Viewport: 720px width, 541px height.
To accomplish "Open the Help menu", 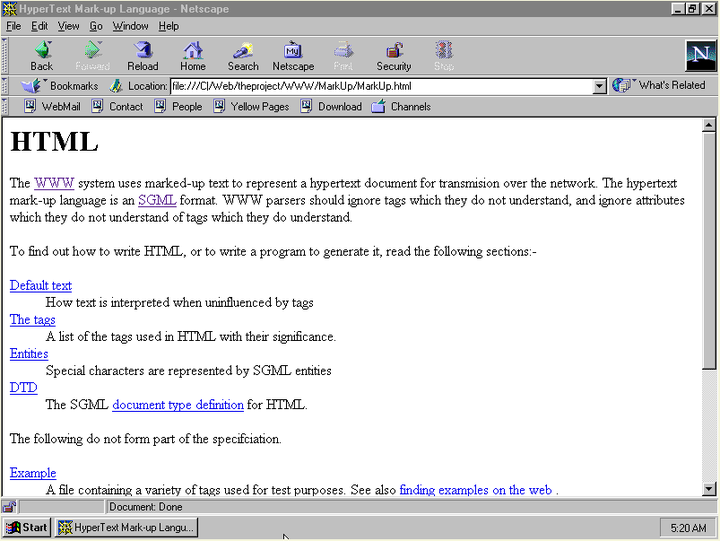I will click(169, 26).
